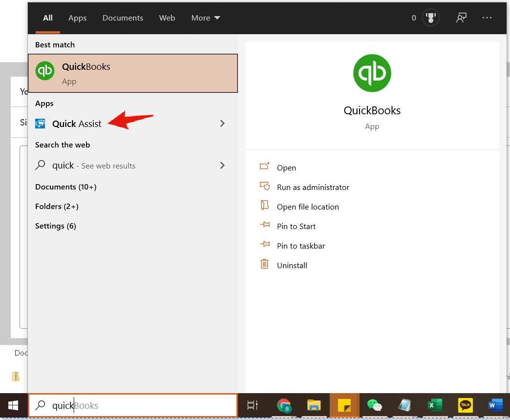Open KakaoTalk from the taskbar
This screenshot has height=420, width=510.
(x=465, y=405)
